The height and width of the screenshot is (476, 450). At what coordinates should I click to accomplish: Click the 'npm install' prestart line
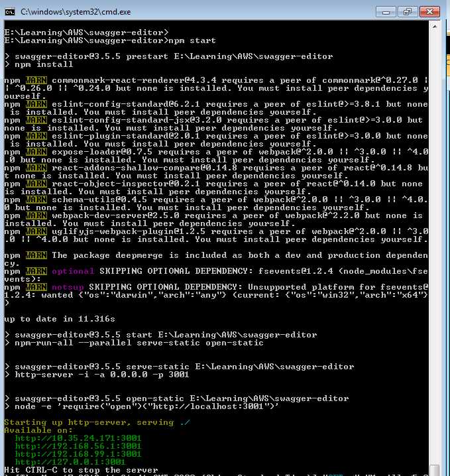click(44, 64)
